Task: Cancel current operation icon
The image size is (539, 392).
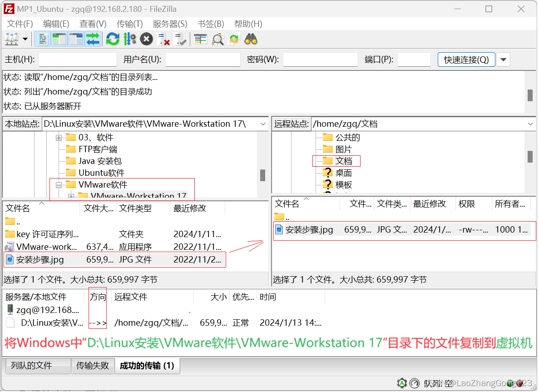Action: [146, 39]
